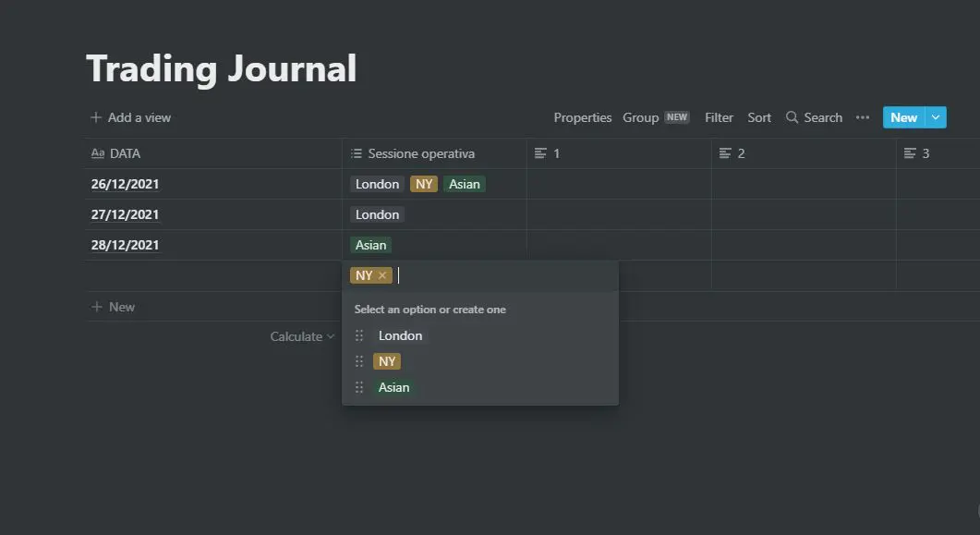Open the three-dot more options menu
This screenshot has width=980, height=535.
863,117
